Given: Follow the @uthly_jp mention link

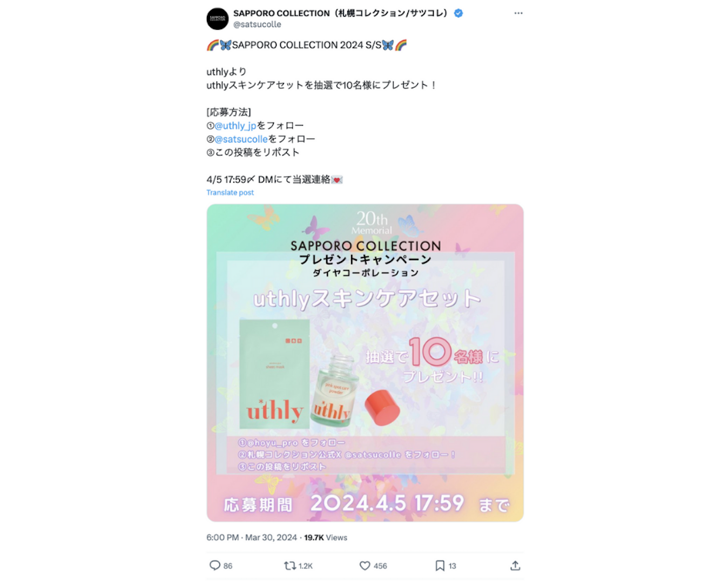Looking at the screenshot, I should point(235,125).
